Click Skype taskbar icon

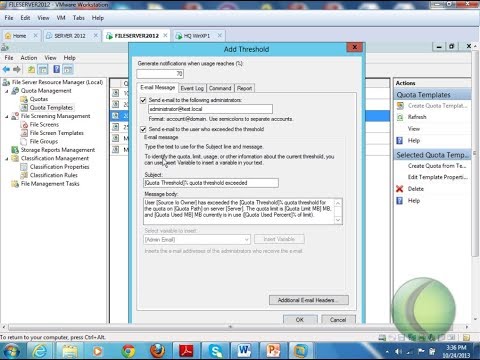[x=216, y=351]
